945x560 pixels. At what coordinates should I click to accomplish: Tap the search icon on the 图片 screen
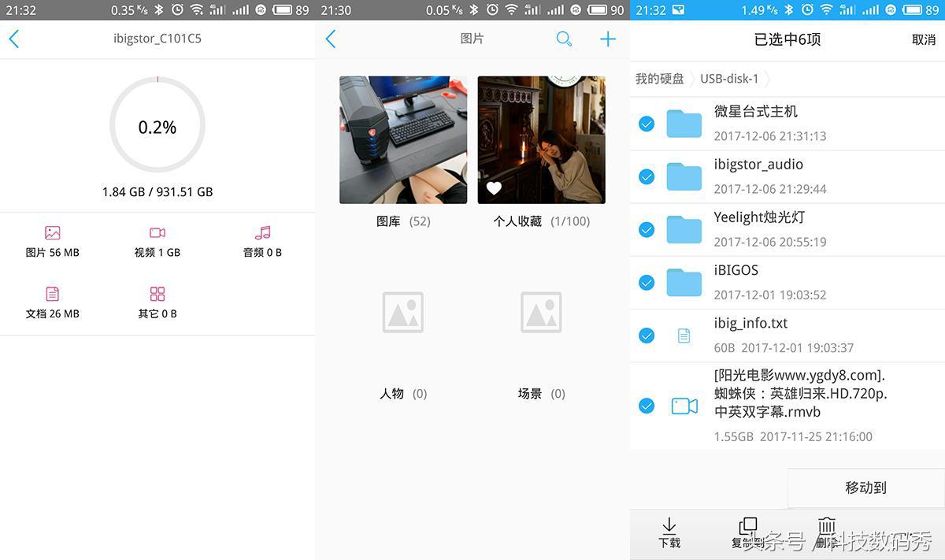pos(564,38)
